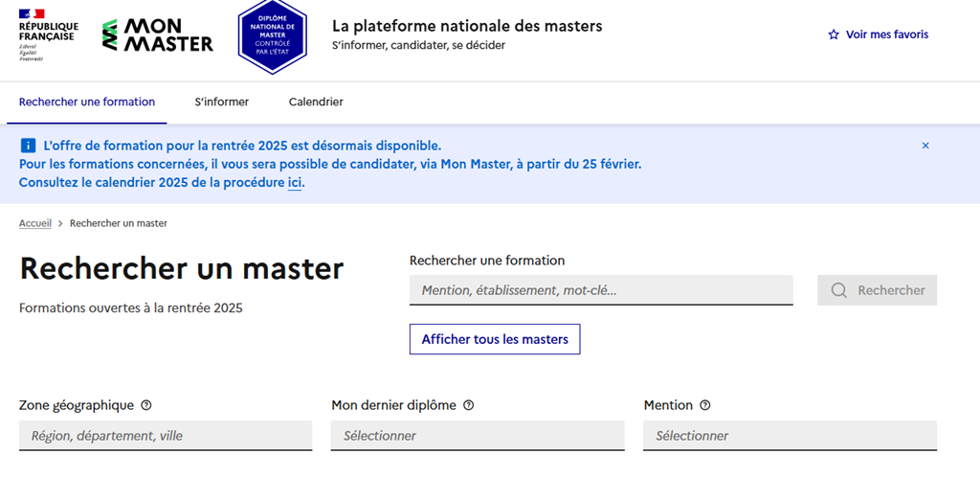Go to Accueil via breadcrumb
Image resolution: width=980 pixels, height=477 pixels.
[x=35, y=223]
